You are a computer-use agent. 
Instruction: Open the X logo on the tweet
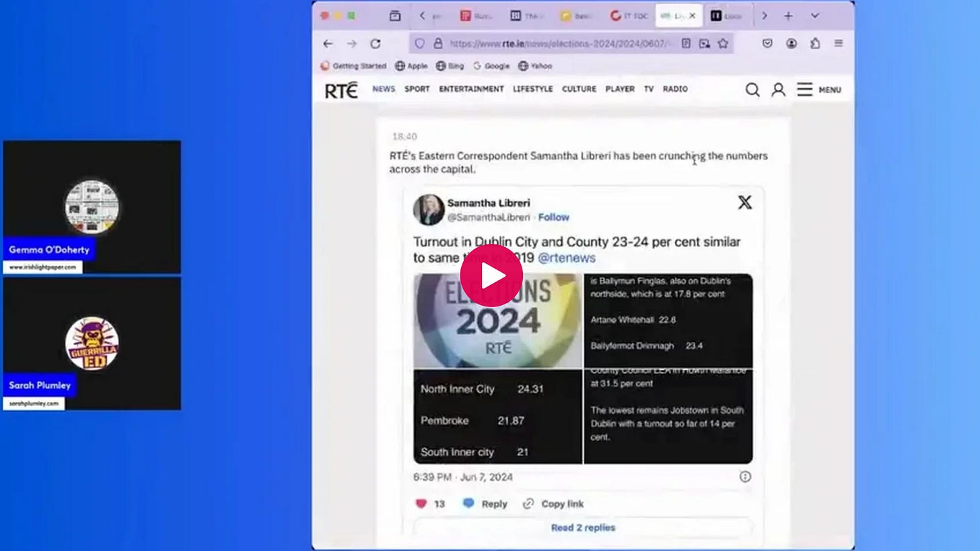pyautogui.click(x=744, y=202)
